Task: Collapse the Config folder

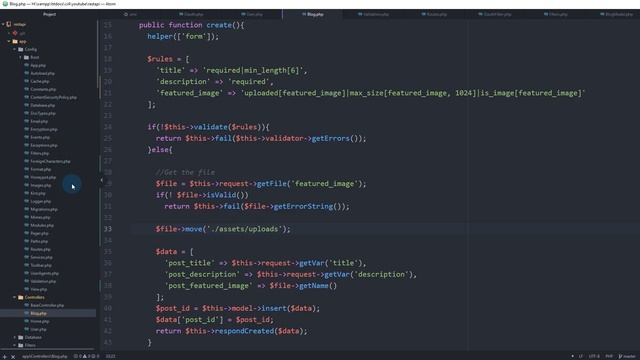Action: tap(15, 49)
